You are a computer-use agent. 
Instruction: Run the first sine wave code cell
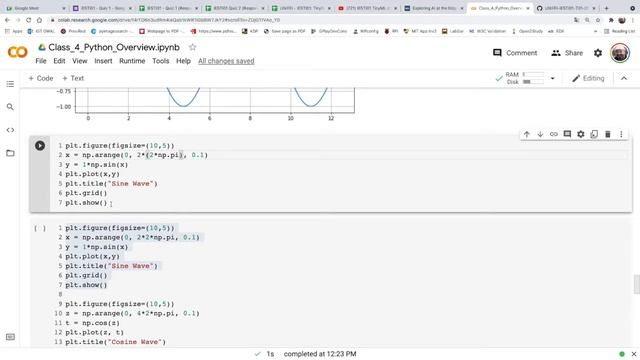[x=40, y=146]
